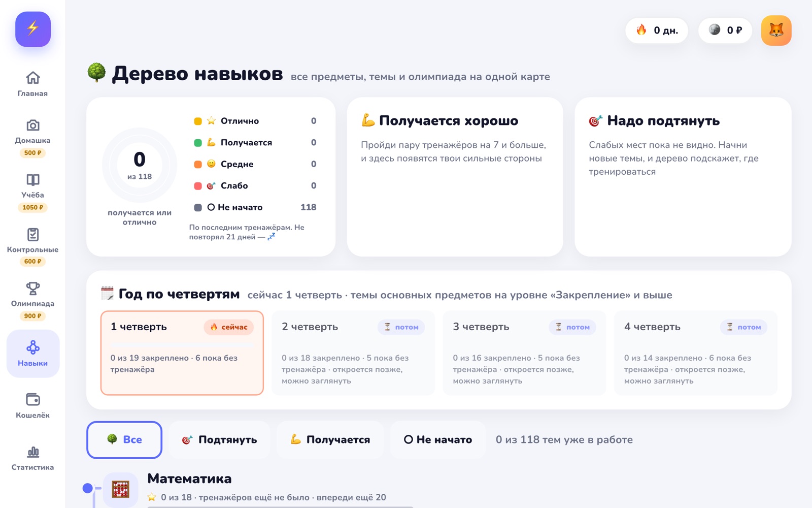Click the yellow Отлично color square

198,121
